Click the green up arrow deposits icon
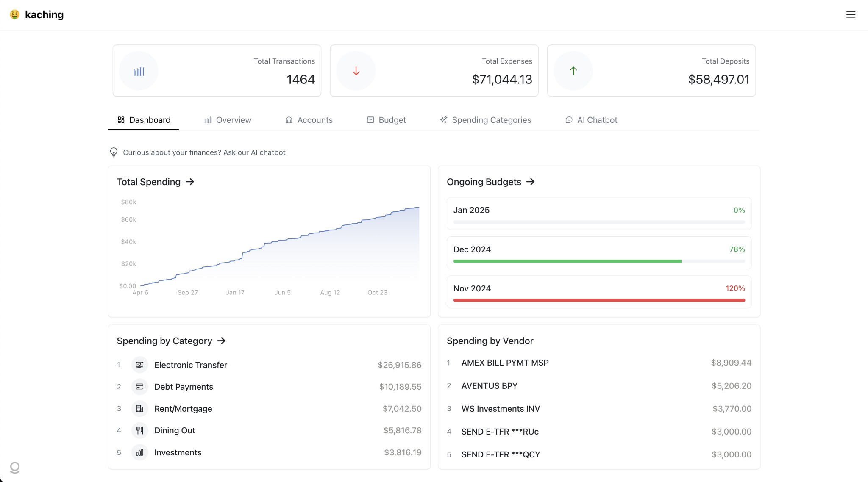Screen dimensions: 868x482 pyautogui.click(x=573, y=71)
